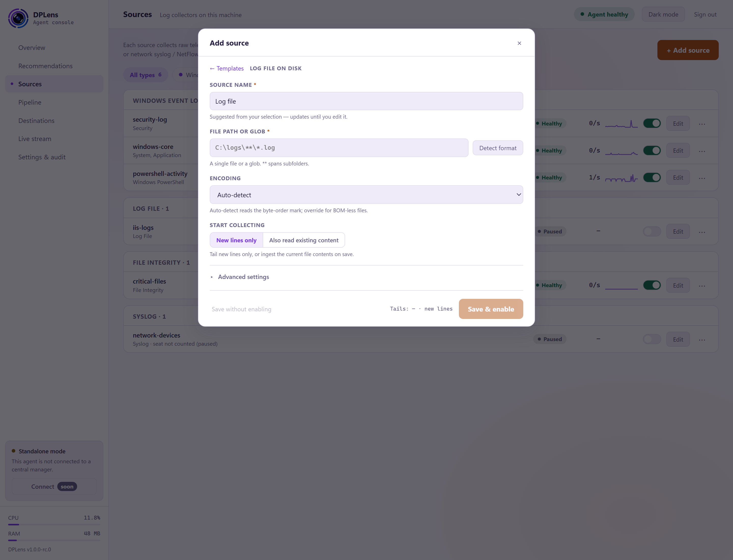Open more options for iis-logs row
The height and width of the screenshot is (560, 733).
point(702,232)
